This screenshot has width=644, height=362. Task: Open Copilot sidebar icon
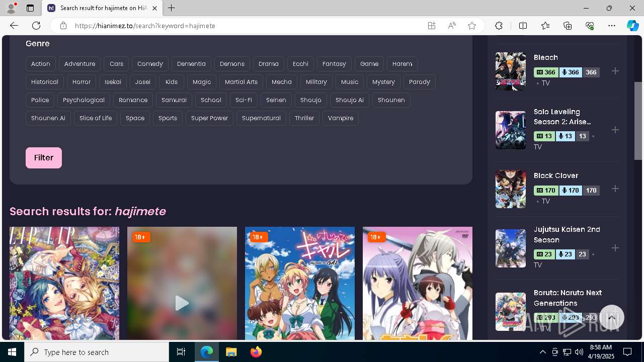(x=633, y=26)
